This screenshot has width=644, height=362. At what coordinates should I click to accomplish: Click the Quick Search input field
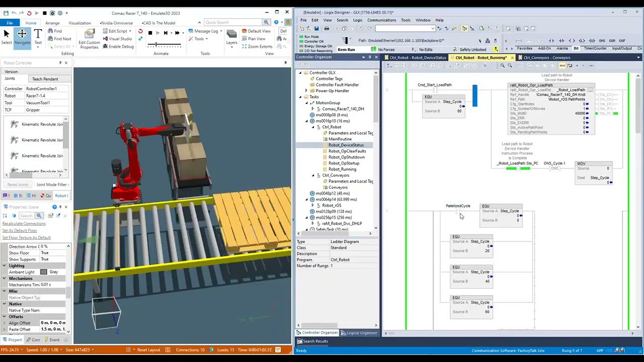pos(232,22)
